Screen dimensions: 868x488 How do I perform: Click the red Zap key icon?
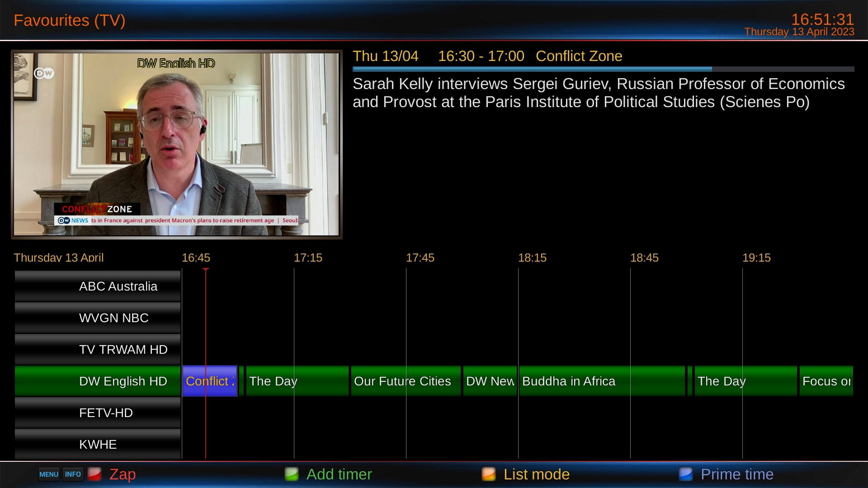point(94,474)
